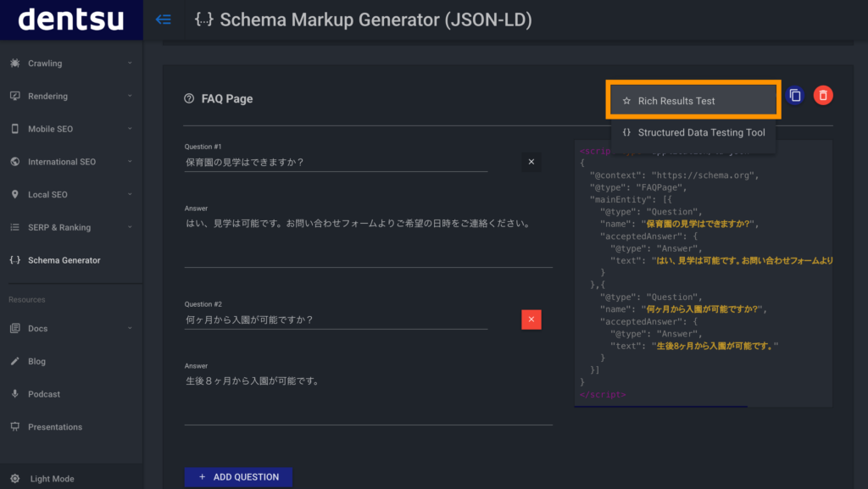
Task: Expand the Rendering menu chevron
Action: pyautogui.click(x=130, y=96)
